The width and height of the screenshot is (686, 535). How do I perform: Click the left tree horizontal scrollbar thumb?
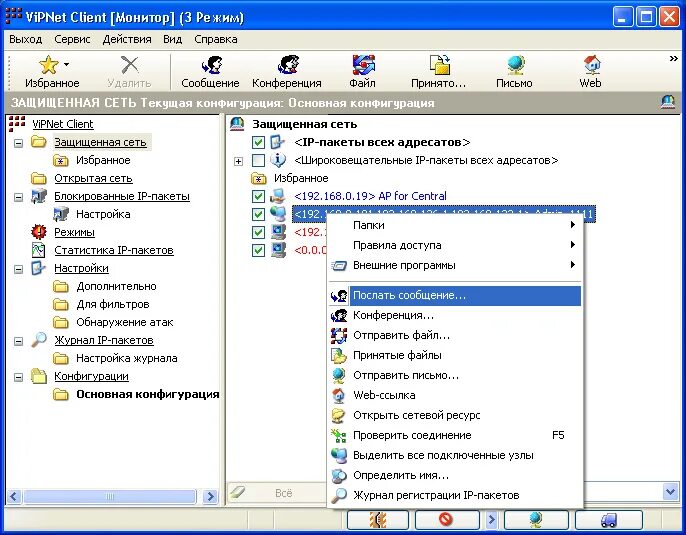point(109,496)
